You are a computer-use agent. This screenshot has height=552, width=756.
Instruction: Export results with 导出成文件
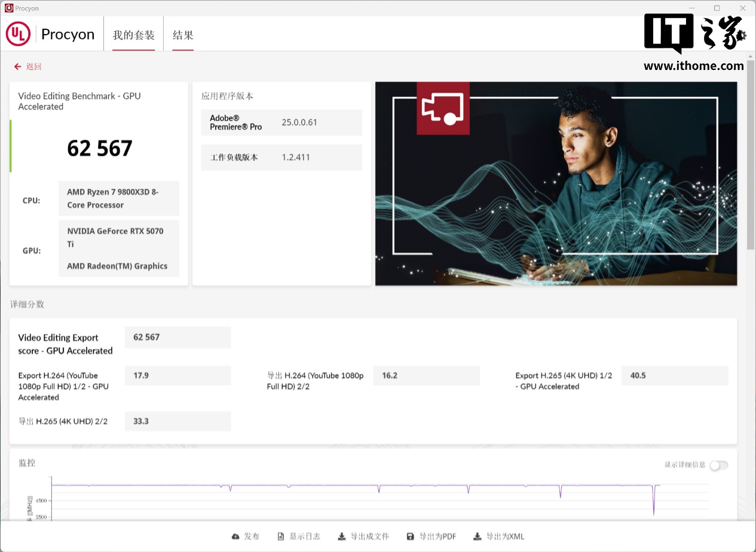[x=363, y=536]
